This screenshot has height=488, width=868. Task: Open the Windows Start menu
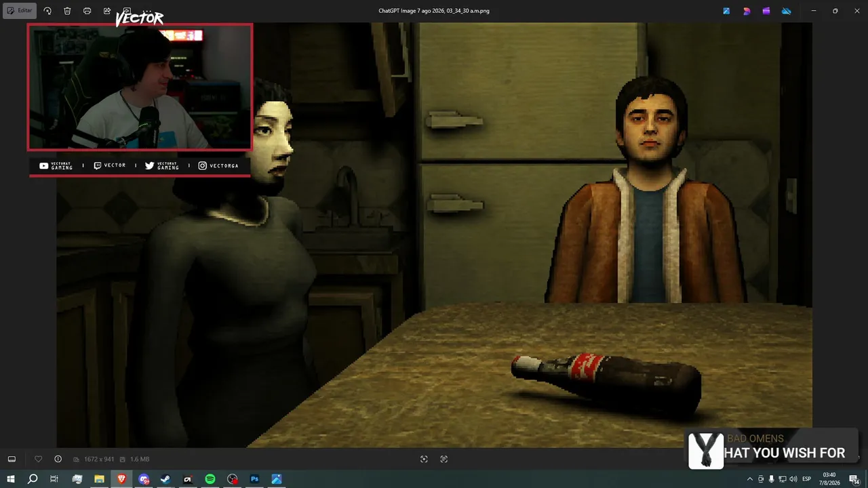tap(11, 479)
